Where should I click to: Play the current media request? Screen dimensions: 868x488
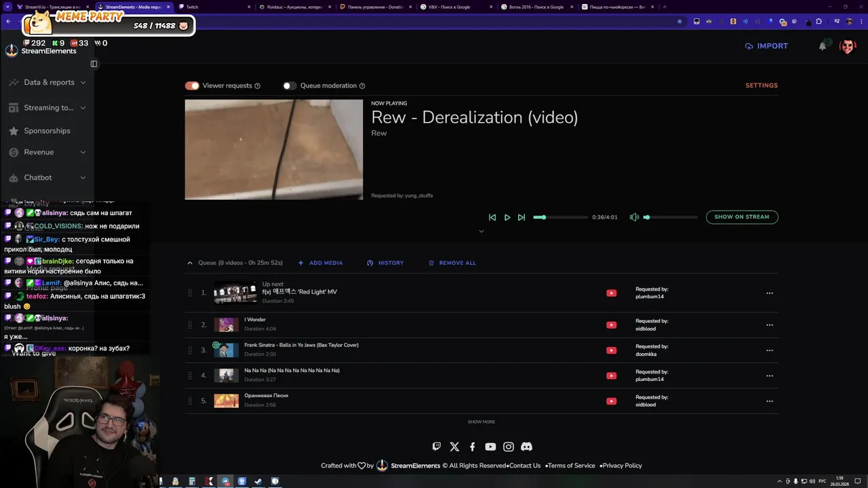(507, 217)
